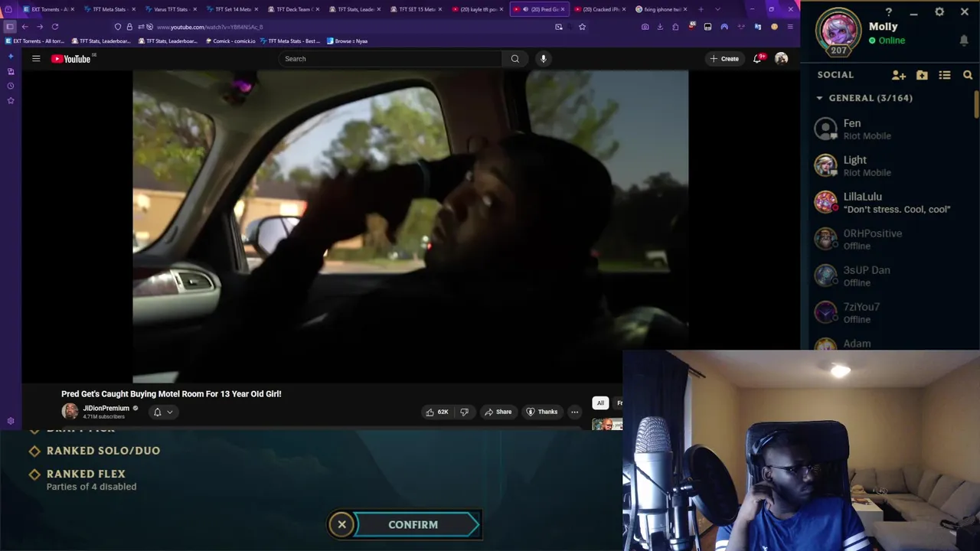Viewport: 980px width, 551px height.
Task: Open a new browser tab with plus
Action: coord(701,9)
